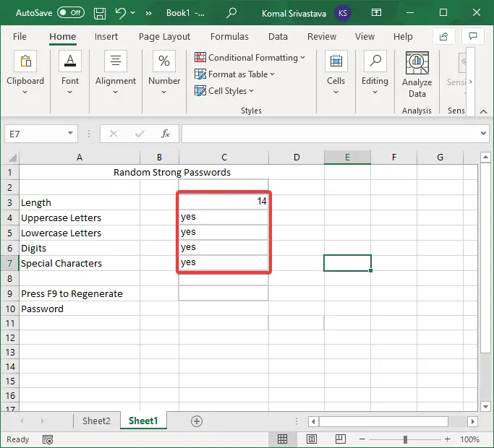The height and width of the screenshot is (448, 494).
Task: Switch to the Page Layout tab
Action: point(164,37)
